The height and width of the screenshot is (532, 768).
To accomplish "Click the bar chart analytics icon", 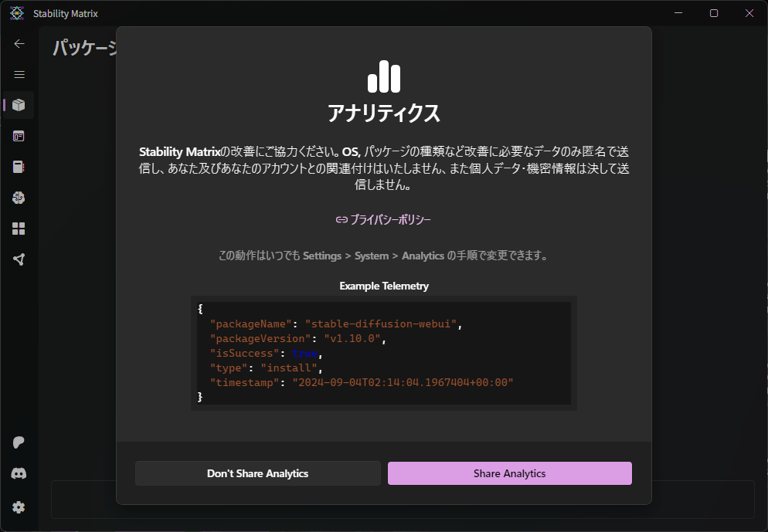I will tap(383, 76).
